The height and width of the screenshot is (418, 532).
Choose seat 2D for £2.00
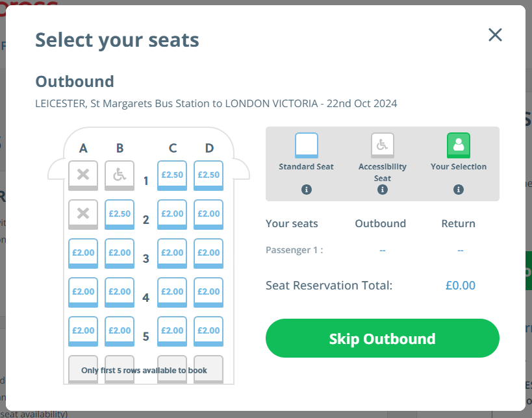[x=209, y=214]
